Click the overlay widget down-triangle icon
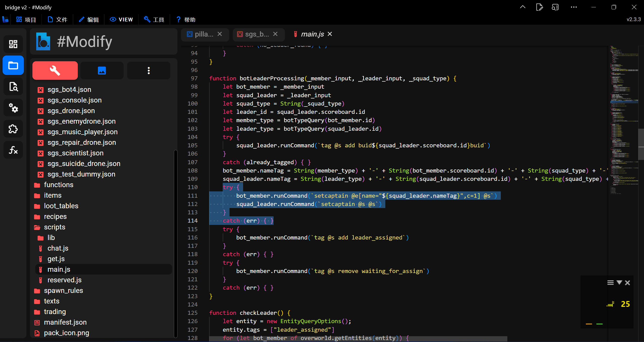Image resolution: width=644 pixels, height=342 pixels. 619,282
